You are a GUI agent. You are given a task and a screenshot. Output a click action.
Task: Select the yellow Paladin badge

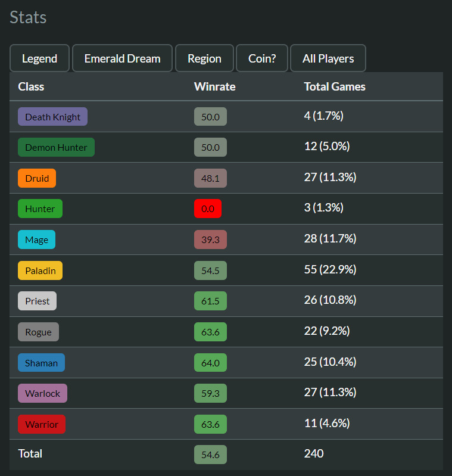point(40,270)
